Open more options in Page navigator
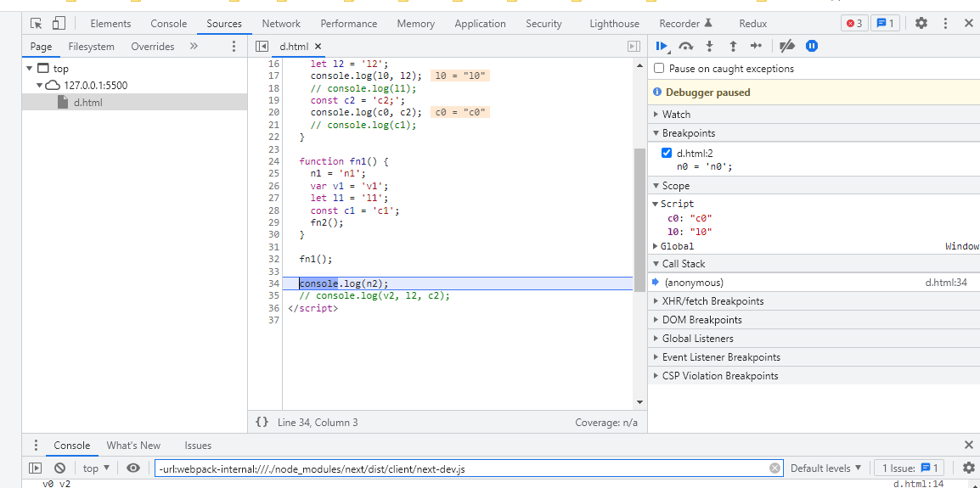Image resolution: width=980 pixels, height=488 pixels. pos(234,46)
